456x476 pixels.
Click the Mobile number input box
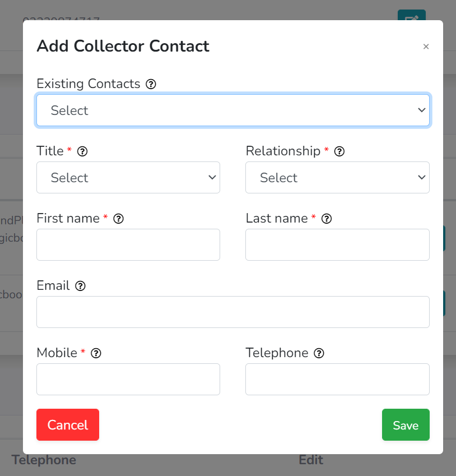pyautogui.click(x=128, y=379)
